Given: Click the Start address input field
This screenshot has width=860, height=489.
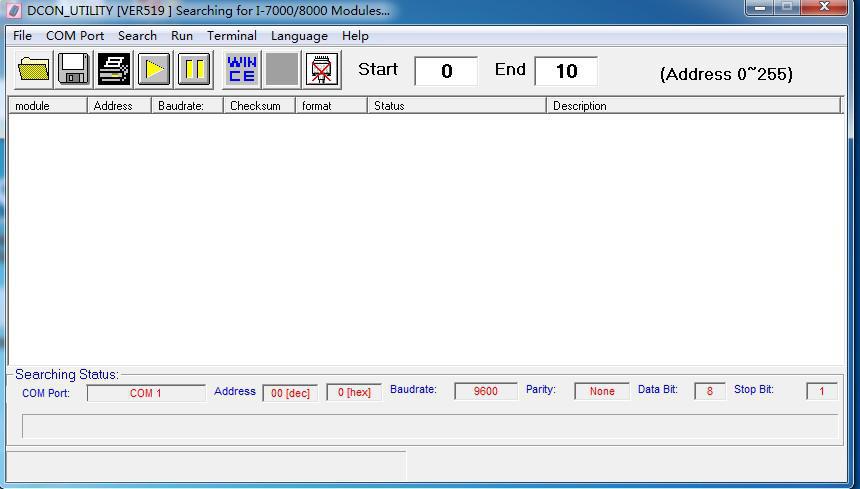Looking at the screenshot, I should (446, 71).
